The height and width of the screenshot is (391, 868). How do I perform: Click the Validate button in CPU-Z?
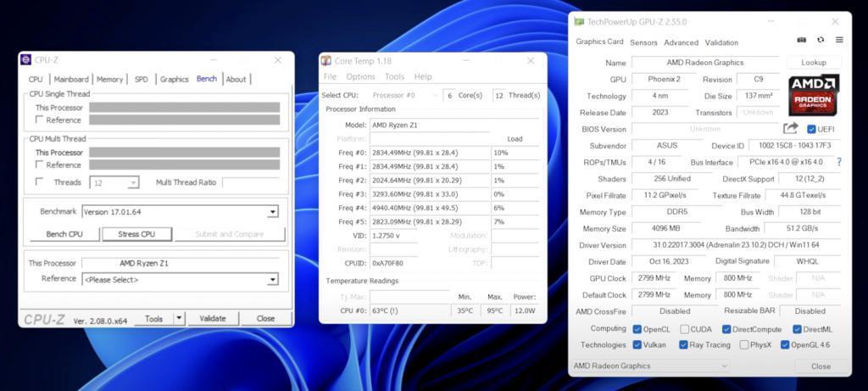pyautogui.click(x=213, y=318)
